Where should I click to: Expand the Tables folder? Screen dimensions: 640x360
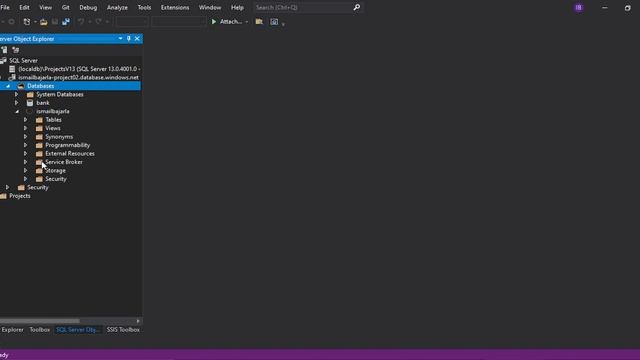[25, 120]
